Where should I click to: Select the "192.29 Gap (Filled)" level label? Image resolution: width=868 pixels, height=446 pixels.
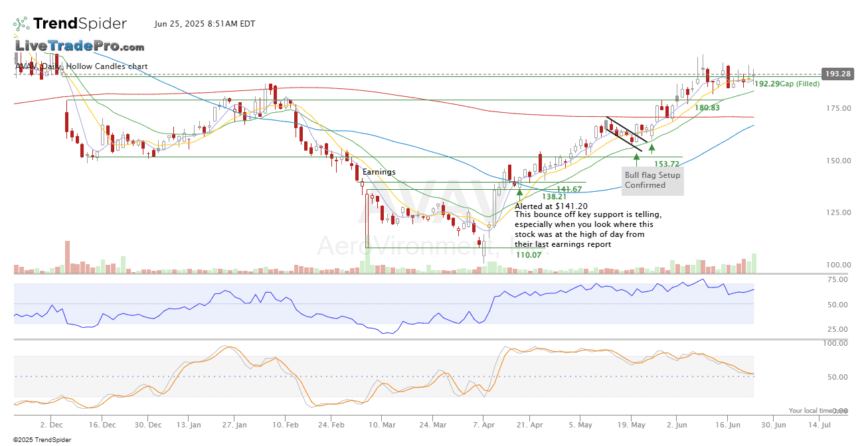coord(787,84)
